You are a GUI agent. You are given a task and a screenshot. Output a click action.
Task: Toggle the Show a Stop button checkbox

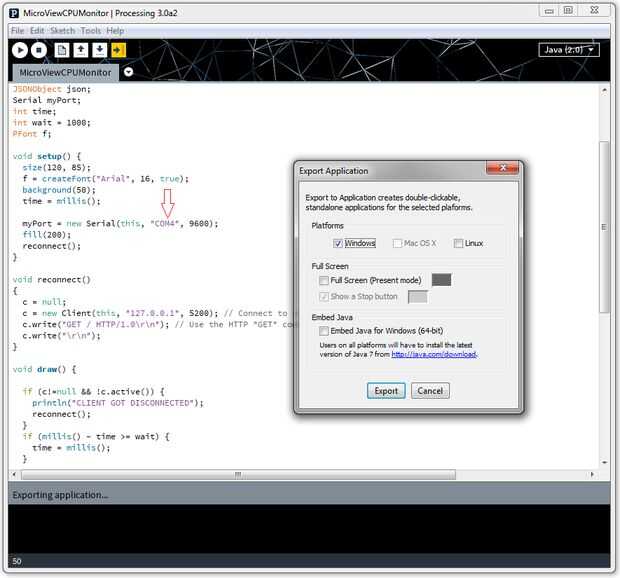[x=324, y=297]
